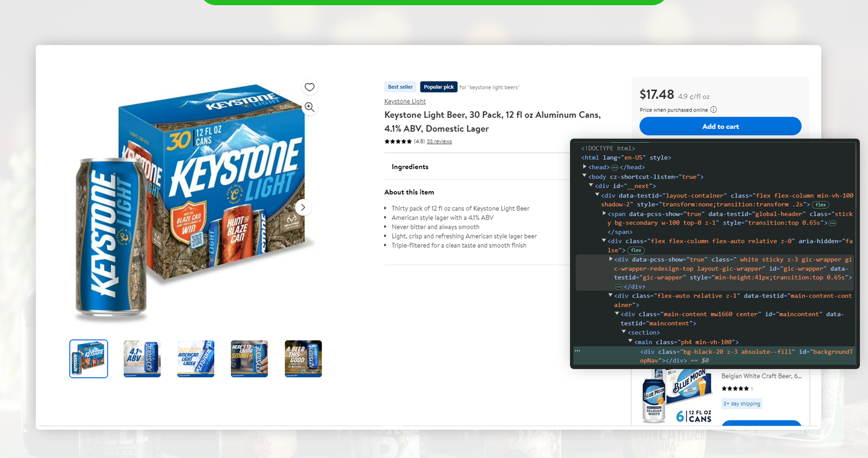This screenshot has width=868, height=458.
Task: Open the Keystone Light brand link
Action: tap(405, 102)
